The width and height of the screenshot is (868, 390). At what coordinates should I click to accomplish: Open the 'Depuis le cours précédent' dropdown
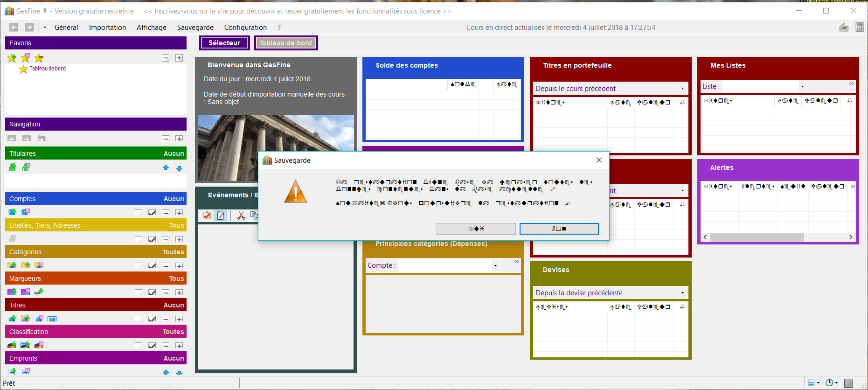682,89
